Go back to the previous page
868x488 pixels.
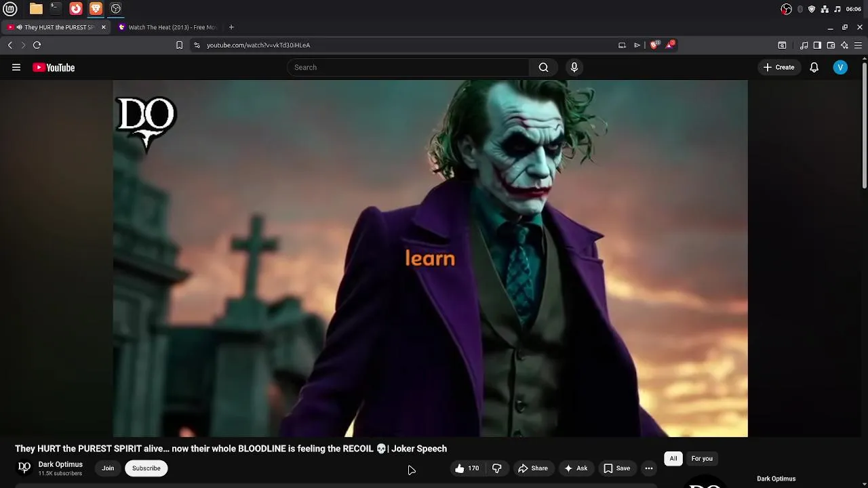pyautogui.click(x=10, y=45)
